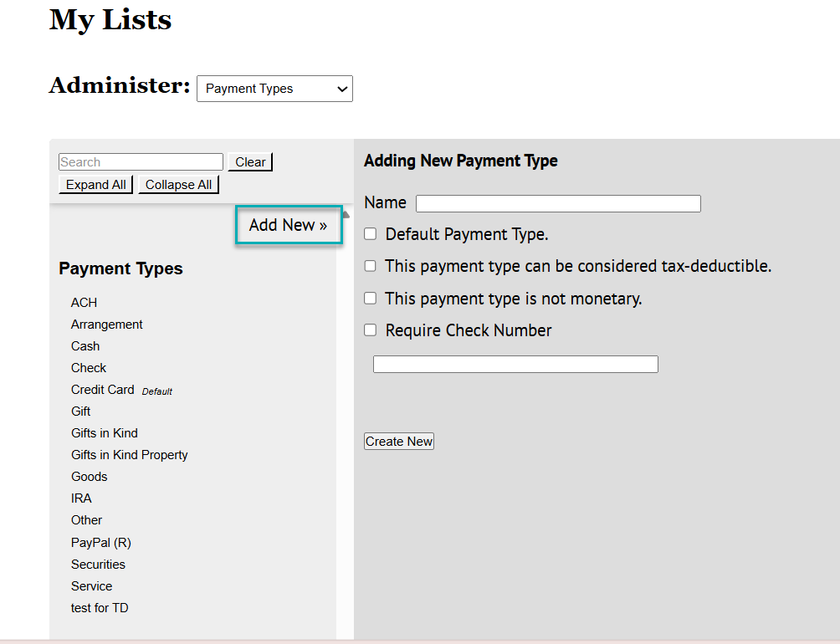Click the Search input field
Screen dimensions: 840x644
point(141,162)
